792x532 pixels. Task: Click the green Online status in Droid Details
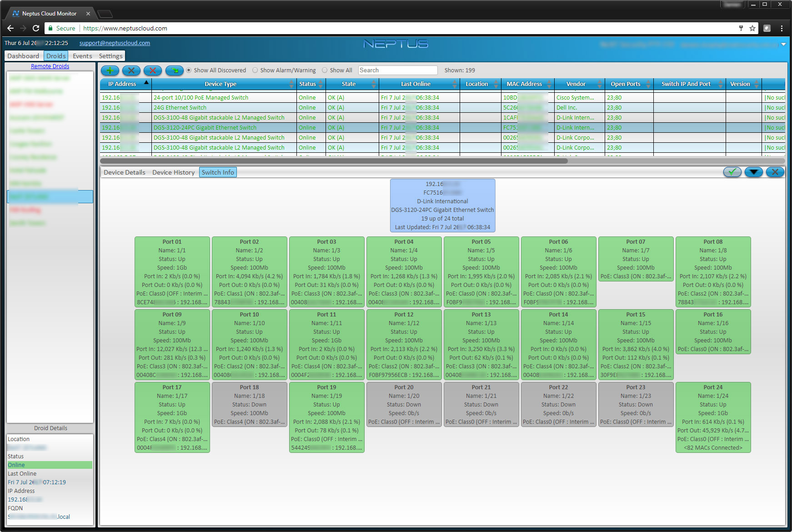coord(50,465)
